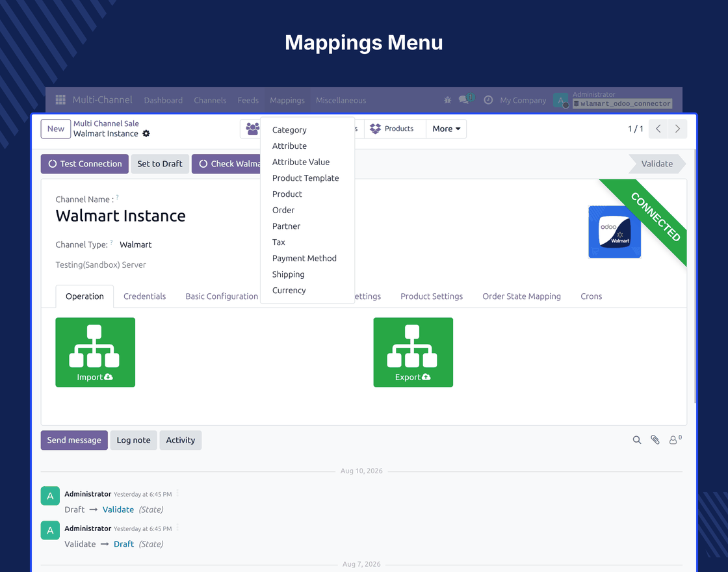Click the 1 / 1 pager counter
The height and width of the screenshot is (572, 728).
(635, 129)
